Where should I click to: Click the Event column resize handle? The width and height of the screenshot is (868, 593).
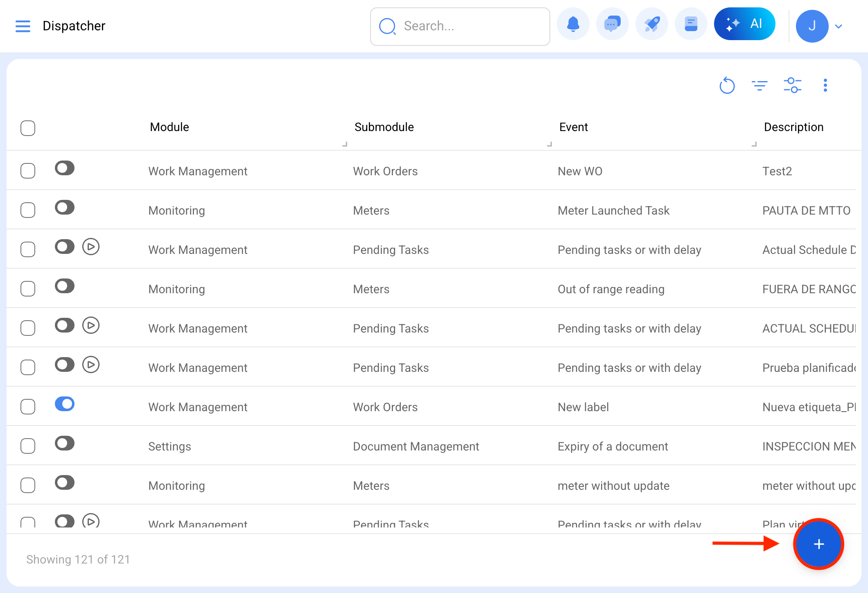pos(754,144)
